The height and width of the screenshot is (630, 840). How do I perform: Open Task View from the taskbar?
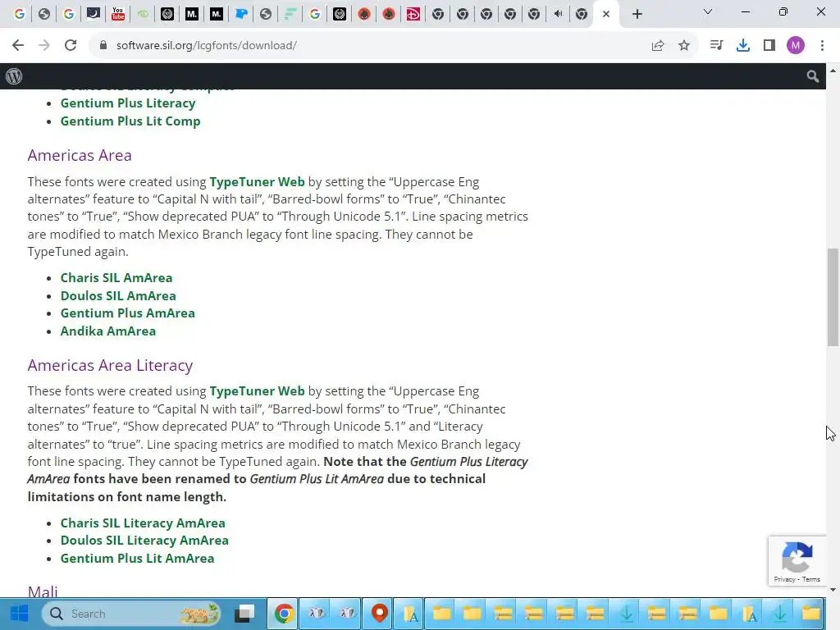click(245, 614)
